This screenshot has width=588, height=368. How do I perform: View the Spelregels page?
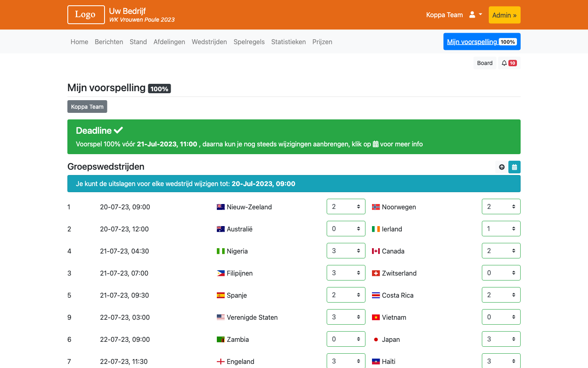[x=249, y=42]
